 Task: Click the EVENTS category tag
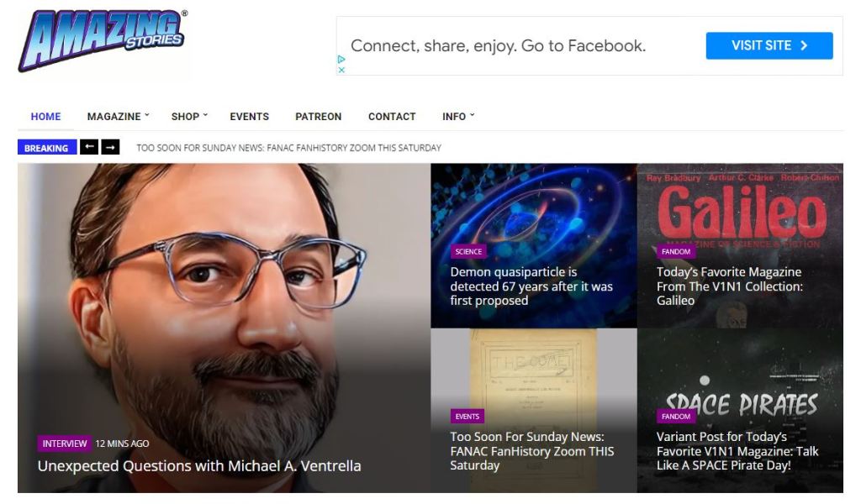467,417
